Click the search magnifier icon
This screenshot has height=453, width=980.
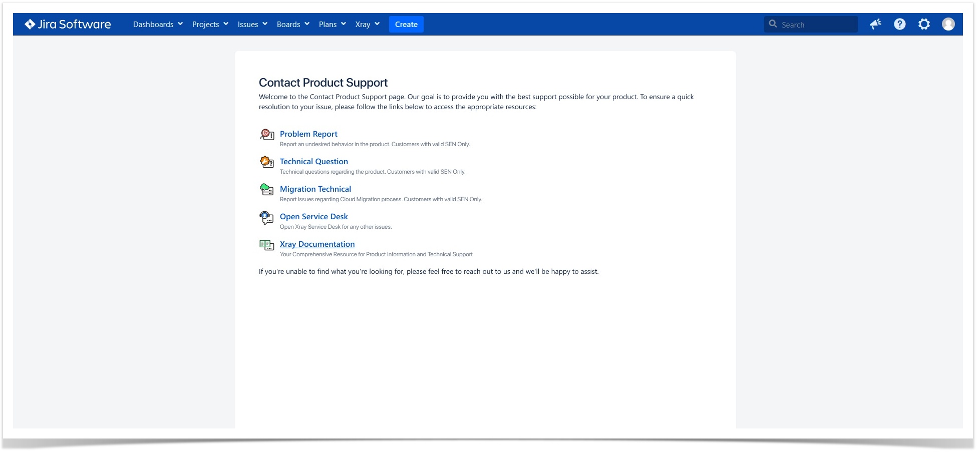pos(773,24)
